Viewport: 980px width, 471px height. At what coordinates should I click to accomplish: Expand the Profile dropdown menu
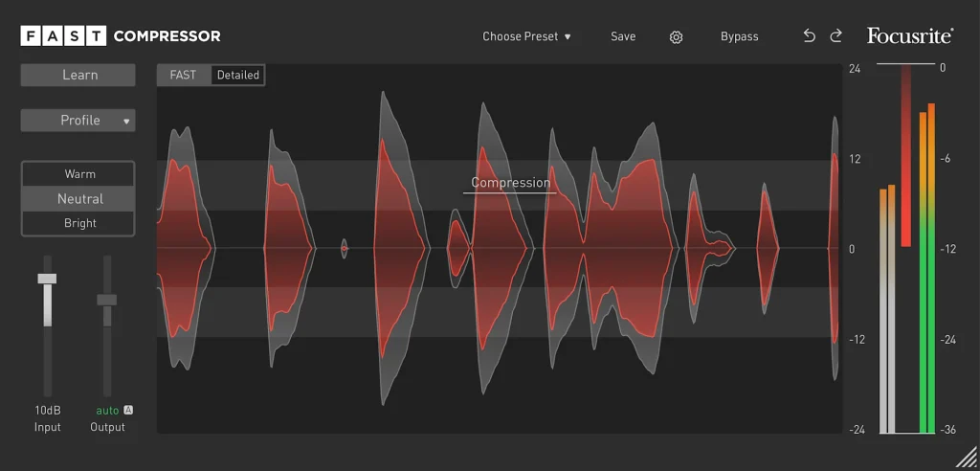(x=78, y=121)
